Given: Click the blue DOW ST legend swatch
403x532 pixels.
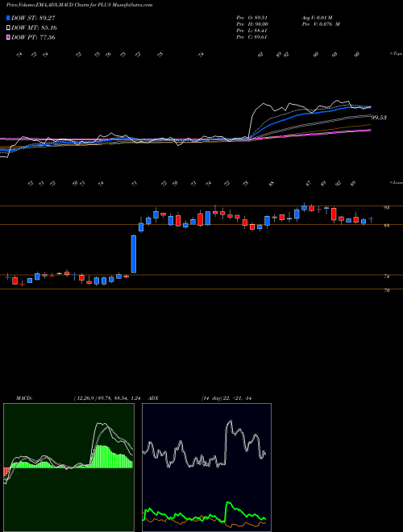Looking at the screenshot, I should coord(8,18).
